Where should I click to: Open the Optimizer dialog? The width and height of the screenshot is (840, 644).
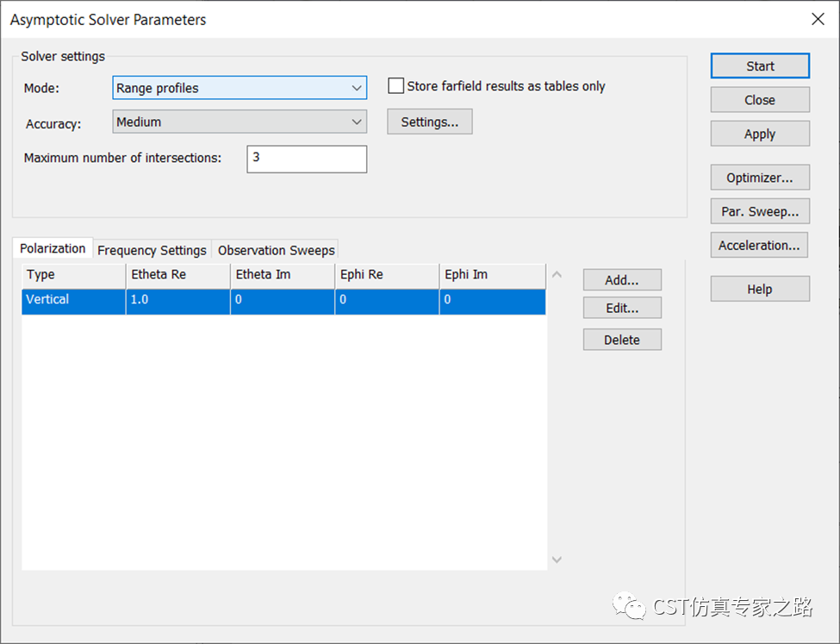point(760,178)
